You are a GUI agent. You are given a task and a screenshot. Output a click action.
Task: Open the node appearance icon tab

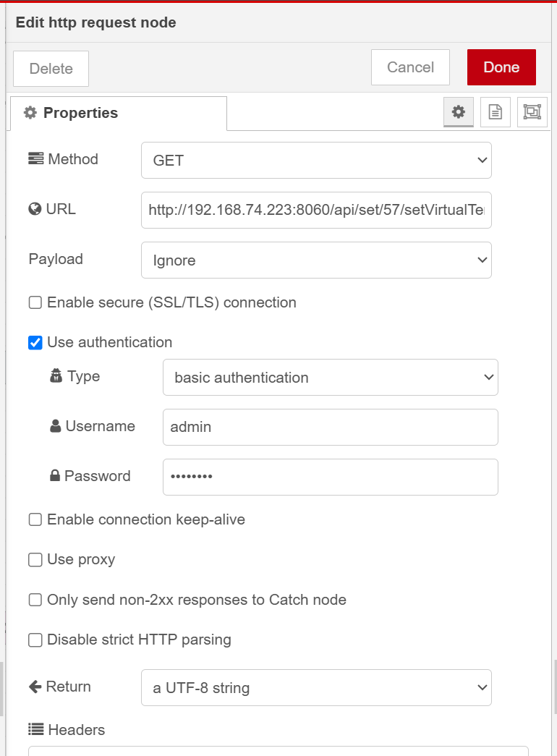click(x=532, y=112)
